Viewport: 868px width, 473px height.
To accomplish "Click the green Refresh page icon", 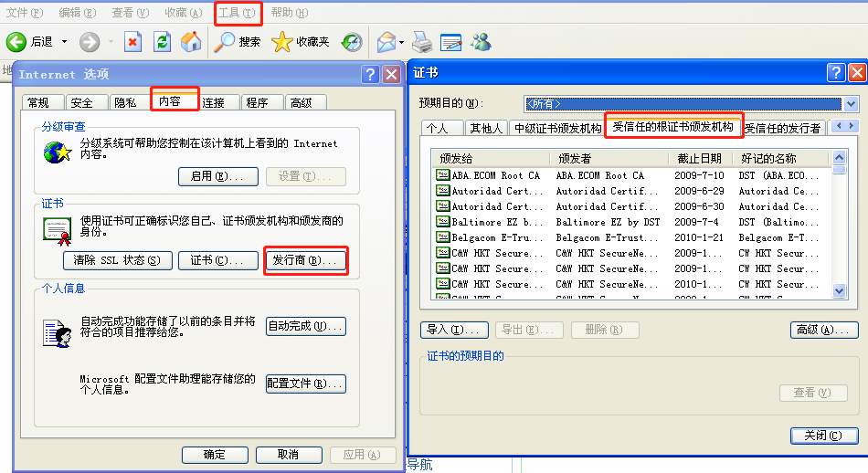I will (162, 42).
